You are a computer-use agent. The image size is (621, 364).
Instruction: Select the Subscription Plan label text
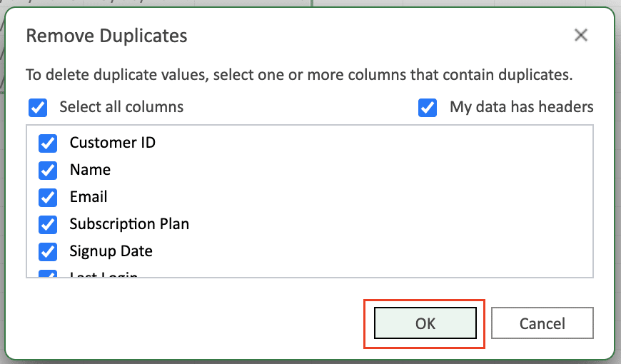(x=129, y=224)
